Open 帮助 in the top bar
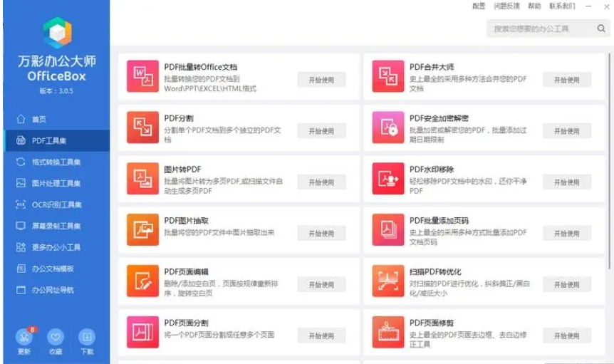The width and height of the screenshot is (614, 364). tap(534, 6)
